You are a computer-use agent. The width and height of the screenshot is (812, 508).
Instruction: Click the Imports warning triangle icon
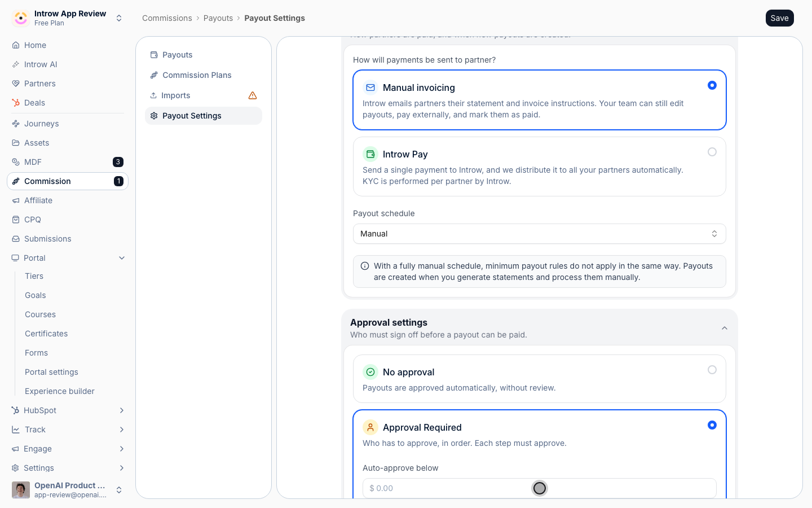[x=253, y=95]
